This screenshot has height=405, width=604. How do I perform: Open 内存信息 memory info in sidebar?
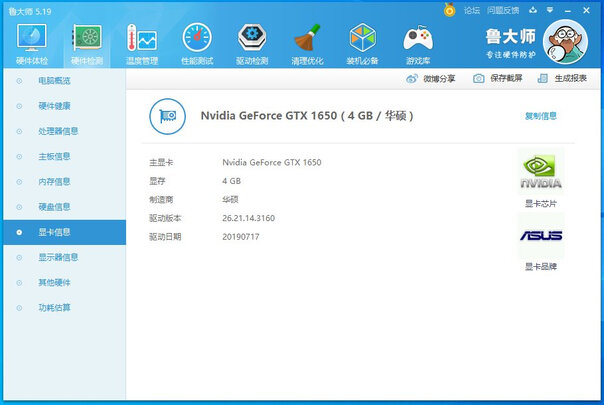pyautogui.click(x=54, y=182)
